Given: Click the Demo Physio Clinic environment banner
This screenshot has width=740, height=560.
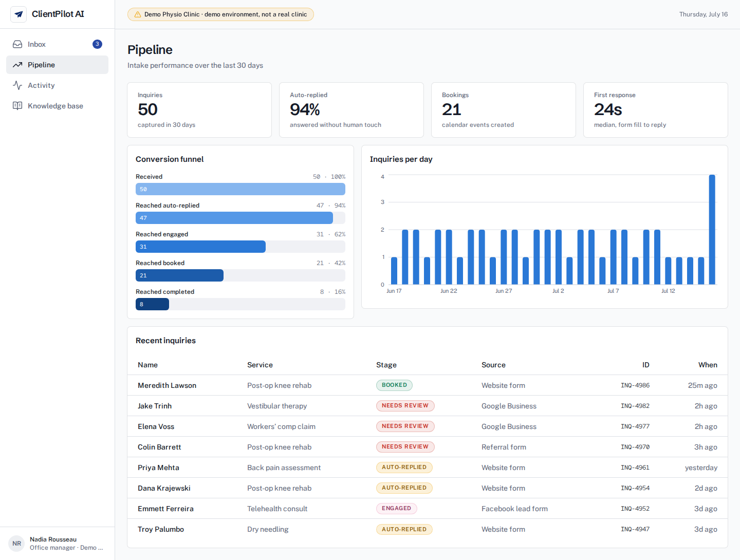Looking at the screenshot, I should (220, 14).
